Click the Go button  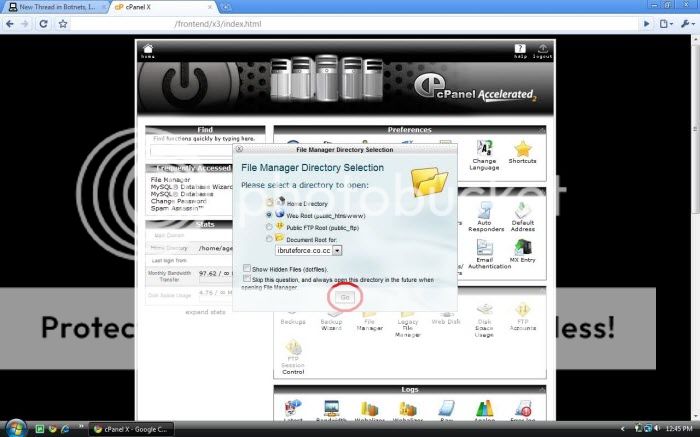click(345, 297)
